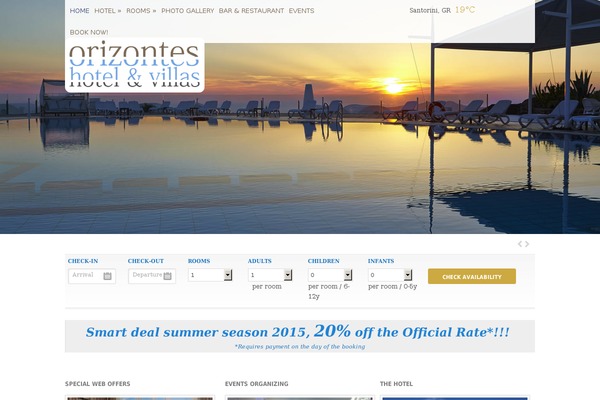Click the 19°C temperature reading

point(465,10)
